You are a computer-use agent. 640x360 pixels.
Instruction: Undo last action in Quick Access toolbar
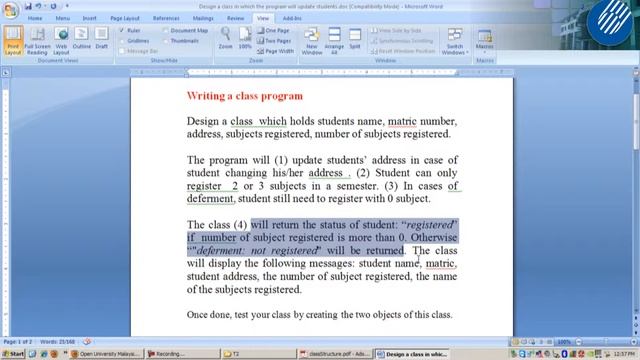[39, 6]
